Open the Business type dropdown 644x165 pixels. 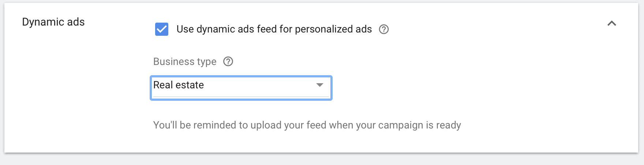(x=241, y=88)
